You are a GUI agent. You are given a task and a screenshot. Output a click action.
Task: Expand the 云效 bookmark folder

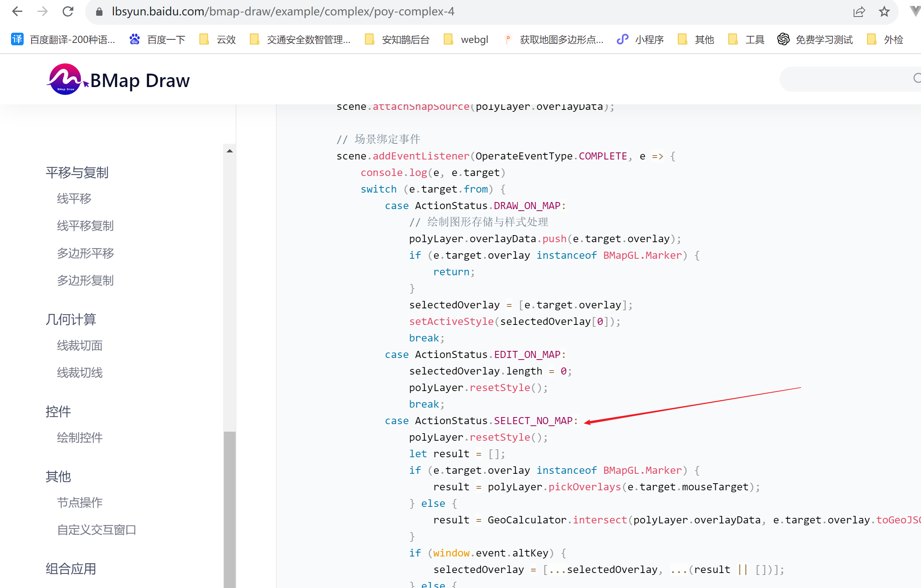(218, 39)
